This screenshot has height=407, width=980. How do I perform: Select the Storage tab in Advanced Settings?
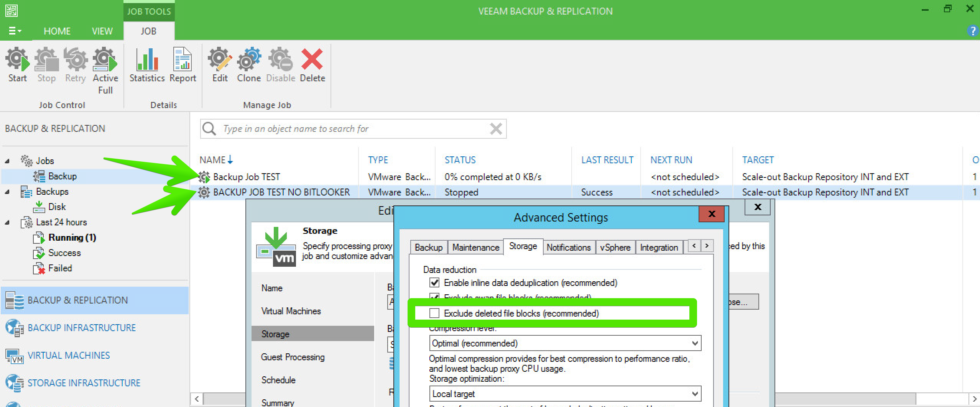tap(523, 246)
